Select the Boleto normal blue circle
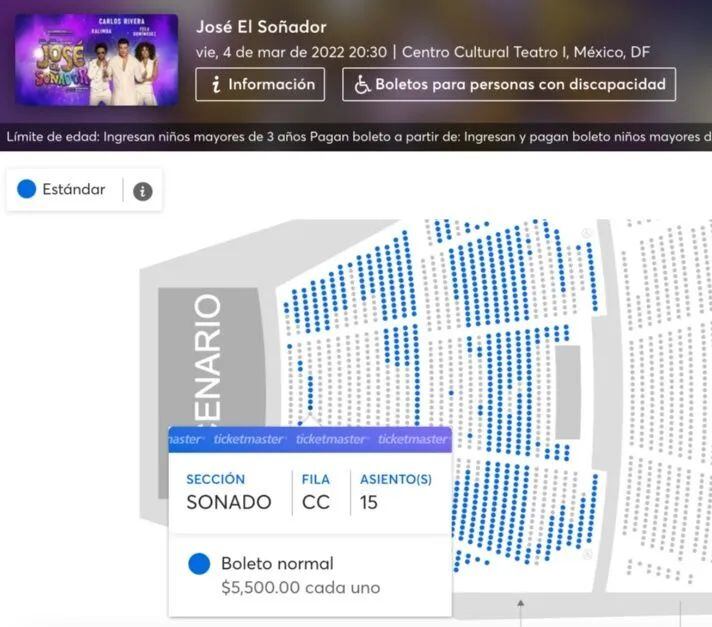The height and width of the screenshot is (627, 712). tap(199, 564)
